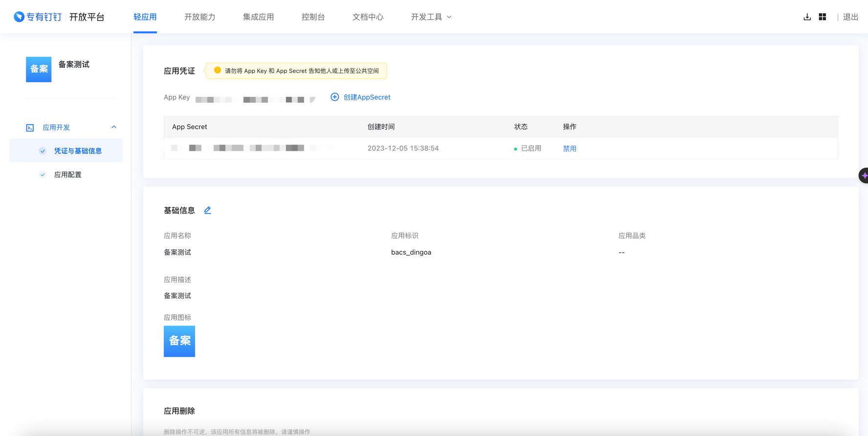
Task: Open the grid apps icon in the header
Action: (x=823, y=17)
